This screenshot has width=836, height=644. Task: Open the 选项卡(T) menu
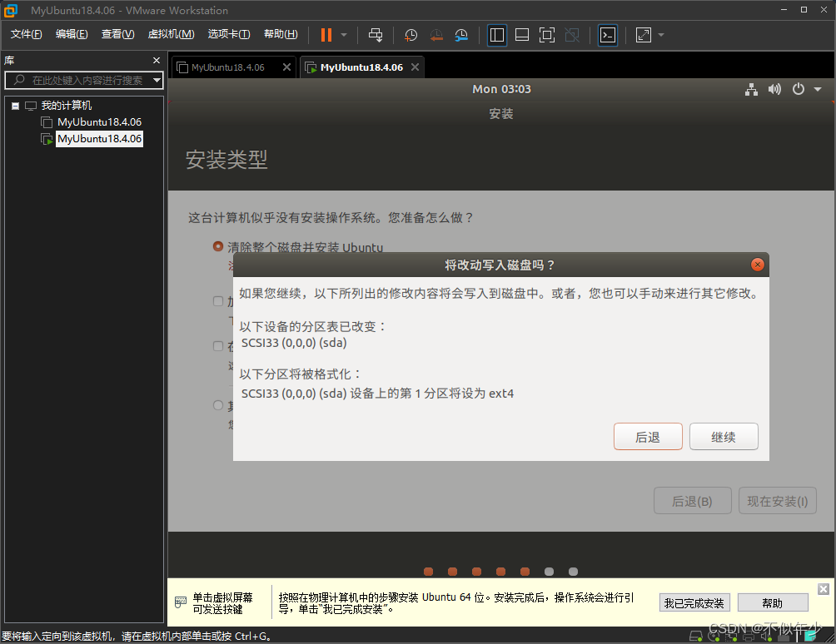229,34
